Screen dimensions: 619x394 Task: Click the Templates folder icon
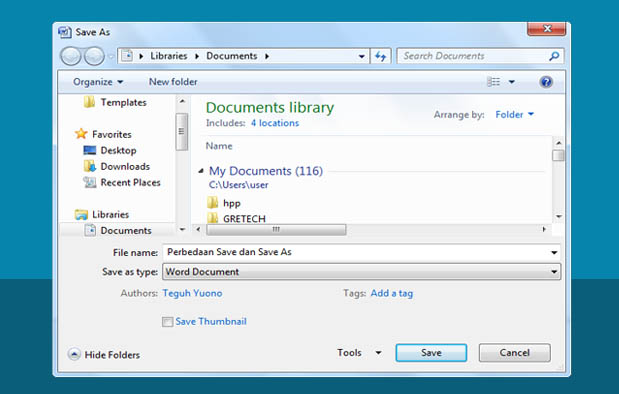pos(89,102)
